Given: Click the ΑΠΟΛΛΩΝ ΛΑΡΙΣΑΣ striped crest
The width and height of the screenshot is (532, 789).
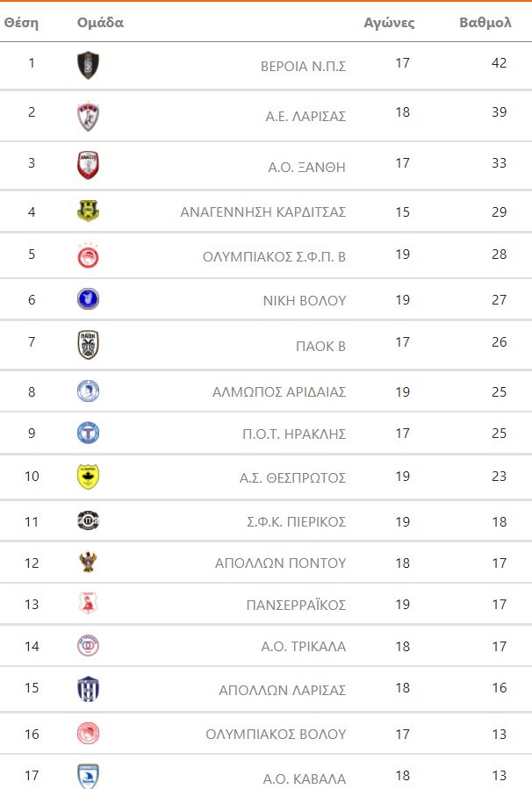Looking at the screenshot, I should [x=88, y=689].
